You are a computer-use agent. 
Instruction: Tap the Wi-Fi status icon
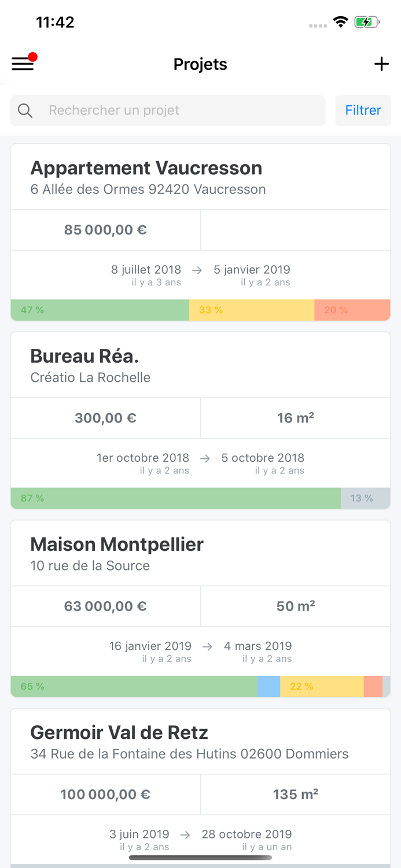[x=340, y=23]
